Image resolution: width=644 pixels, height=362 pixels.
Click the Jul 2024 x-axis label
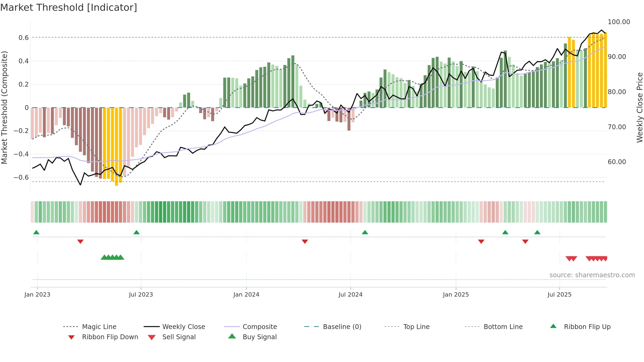click(x=350, y=294)
